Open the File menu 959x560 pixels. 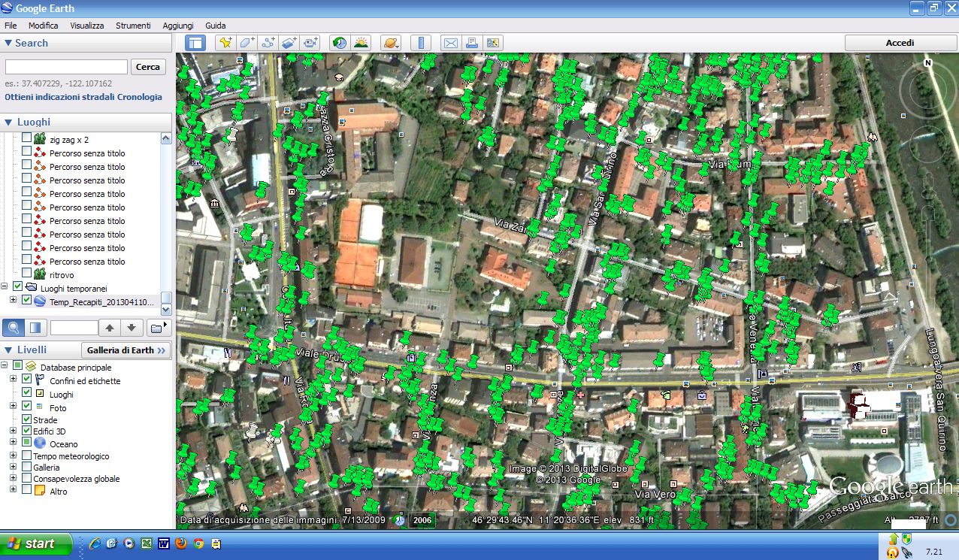(11, 26)
